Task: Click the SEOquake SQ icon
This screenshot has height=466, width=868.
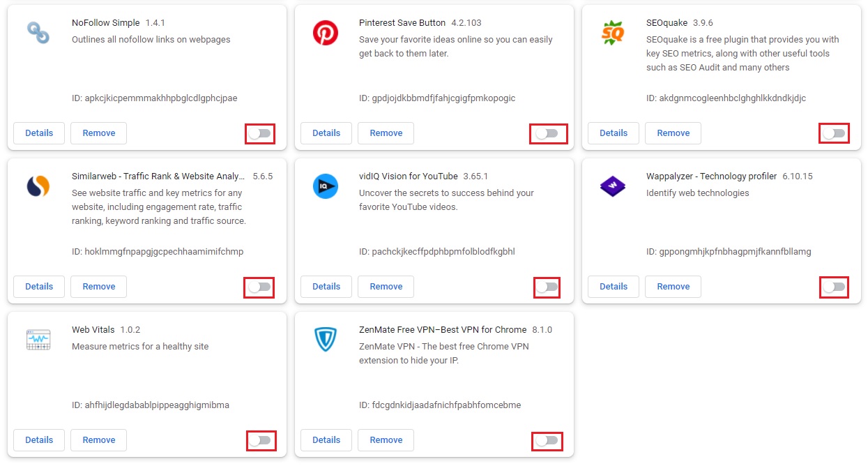Action: [x=613, y=33]
